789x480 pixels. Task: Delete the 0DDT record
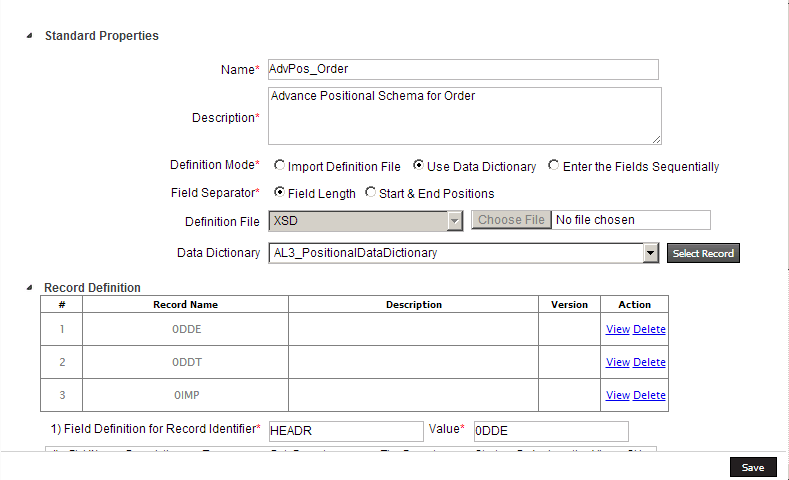649,362
